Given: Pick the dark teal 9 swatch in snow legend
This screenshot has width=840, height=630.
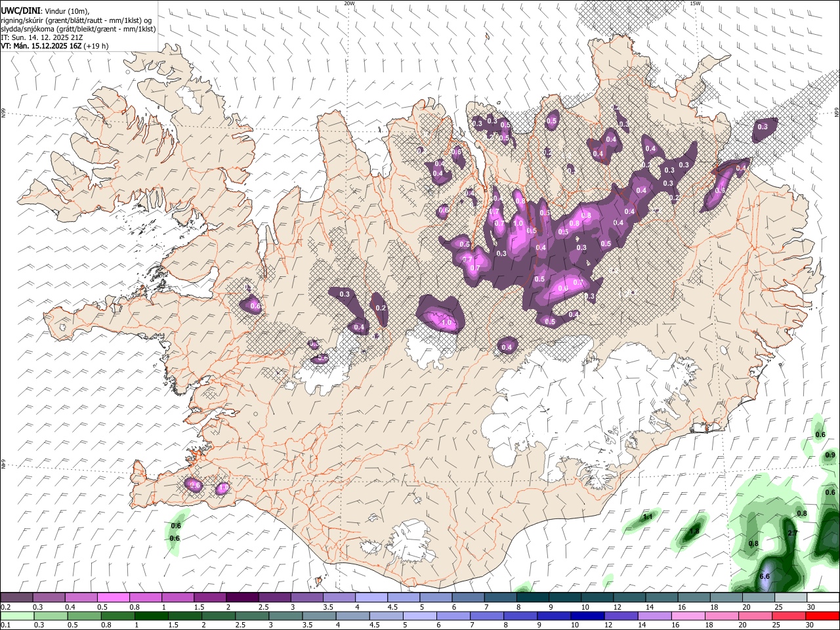Looking at the screenshot, I should [565, 598].
